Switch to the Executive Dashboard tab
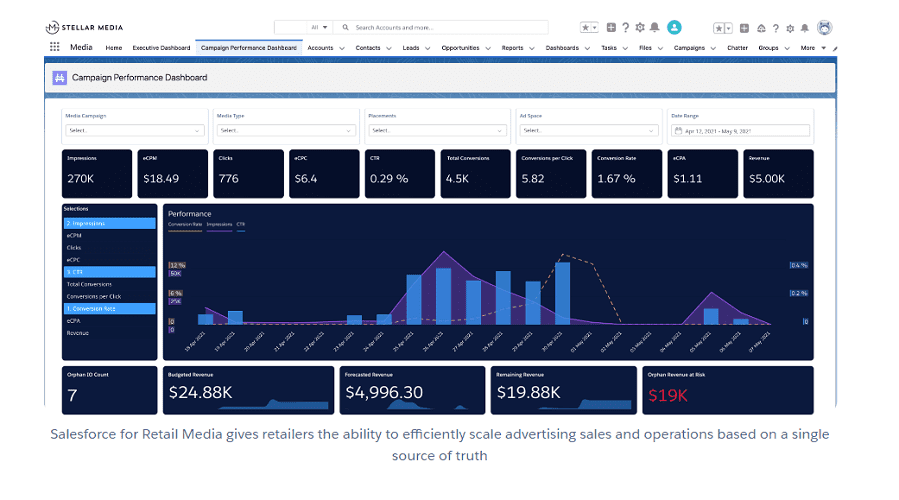This screenshot has height=500, width=899. [161, 48]
